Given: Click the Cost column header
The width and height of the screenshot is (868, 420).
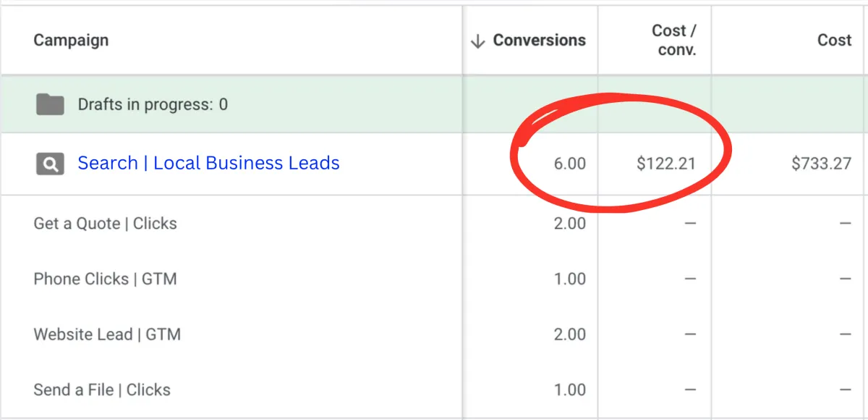Looking at the screenshot, I should click(x=834, y=41).
